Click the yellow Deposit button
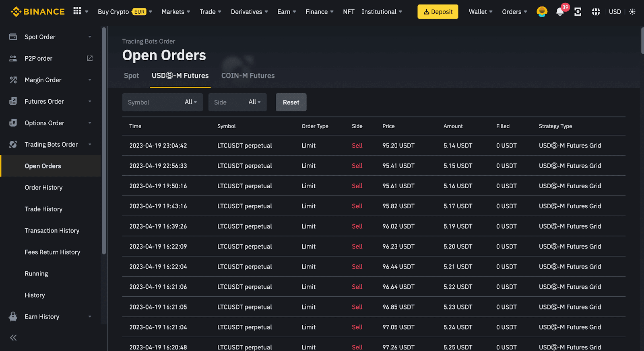644x351 pixels. 438,12
